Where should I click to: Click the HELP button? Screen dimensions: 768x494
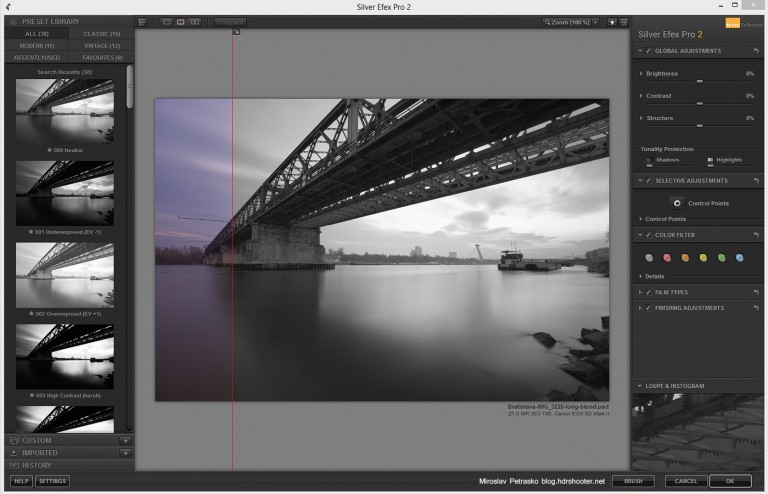[x=21, y=481]
